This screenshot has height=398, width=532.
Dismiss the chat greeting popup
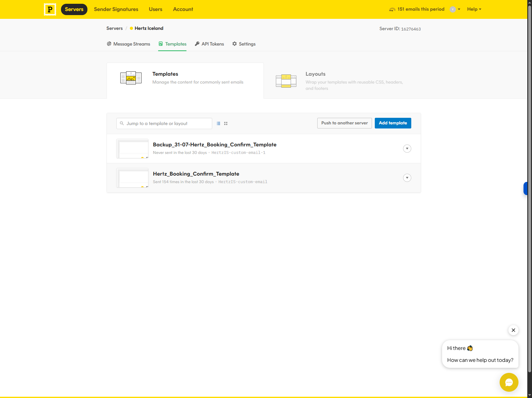(x=513, y=330)
